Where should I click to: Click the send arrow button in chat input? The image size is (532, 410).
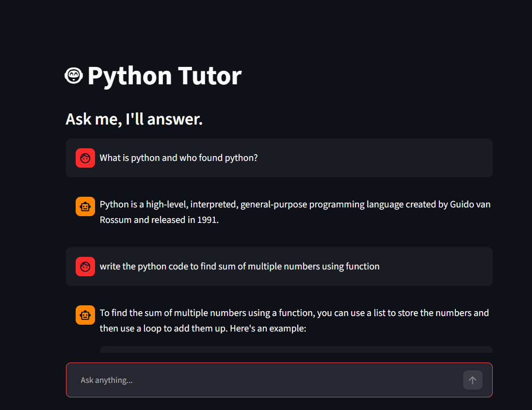[x=473, y=380]
